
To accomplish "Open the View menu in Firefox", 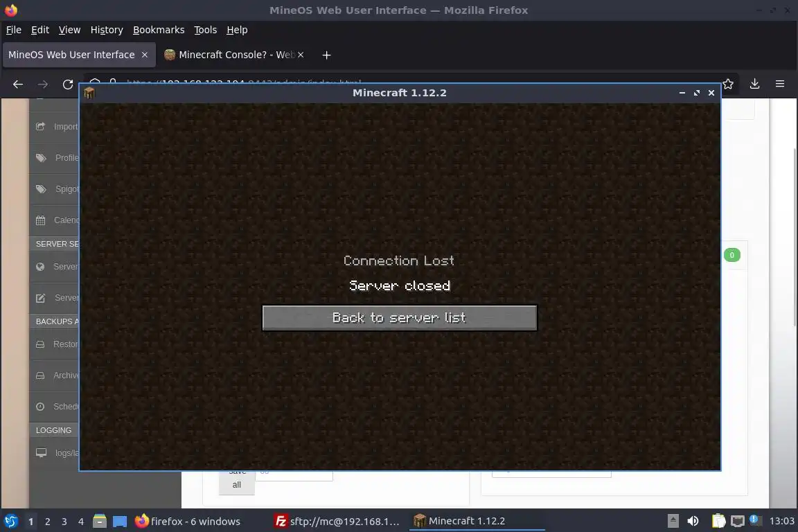I will pos(70,30).
